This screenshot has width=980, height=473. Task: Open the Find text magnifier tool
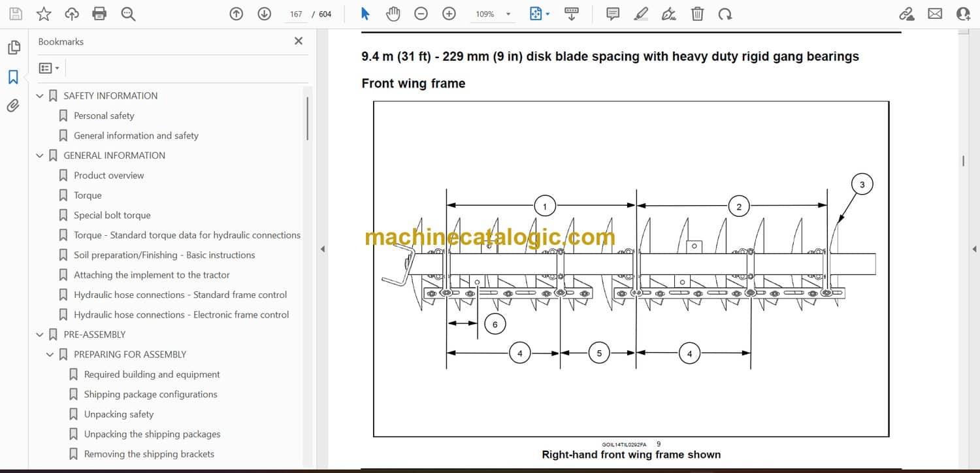[128, 14]
